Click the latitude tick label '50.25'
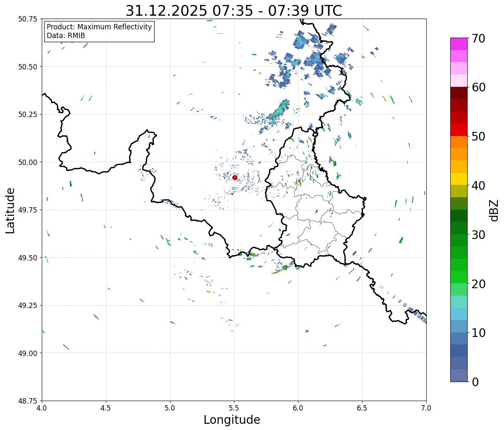Viewport: 504px width, 430px height. 28,115
